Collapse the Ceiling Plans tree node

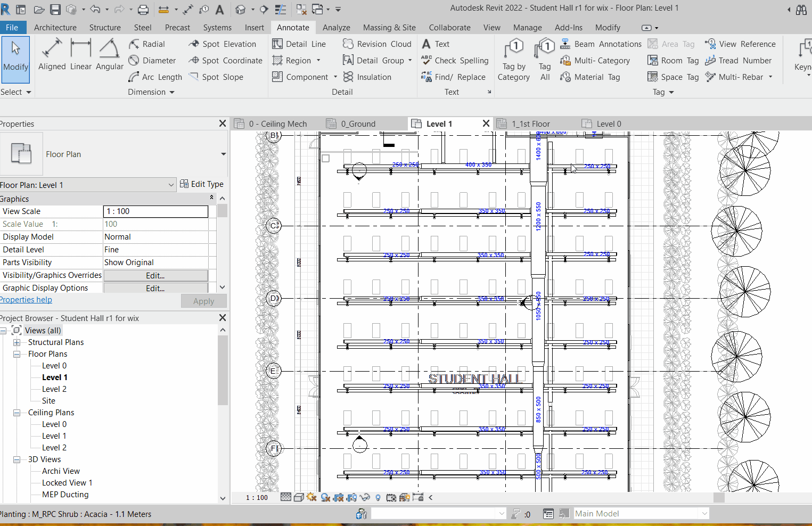pos(17,413)
